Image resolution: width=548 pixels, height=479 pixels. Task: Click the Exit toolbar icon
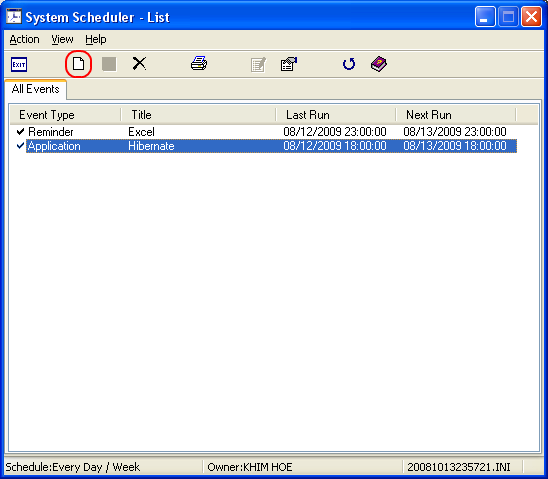[x=19, y=64]
